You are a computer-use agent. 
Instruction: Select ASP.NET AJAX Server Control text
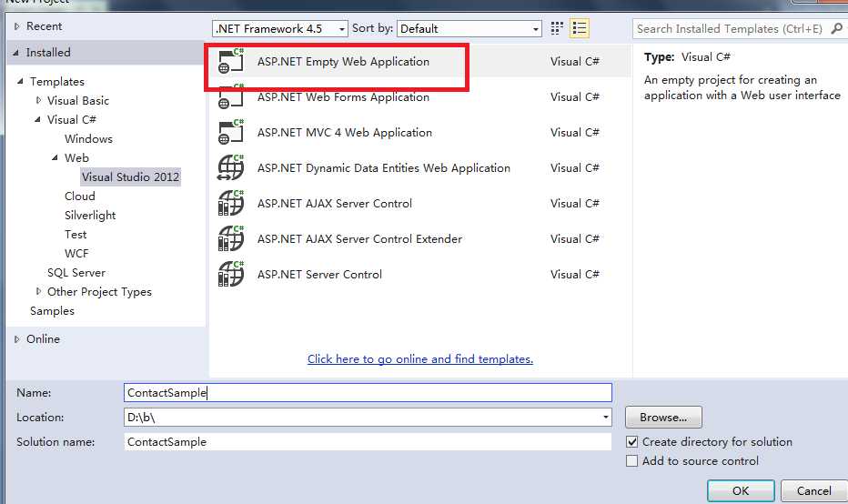[334, 204]
